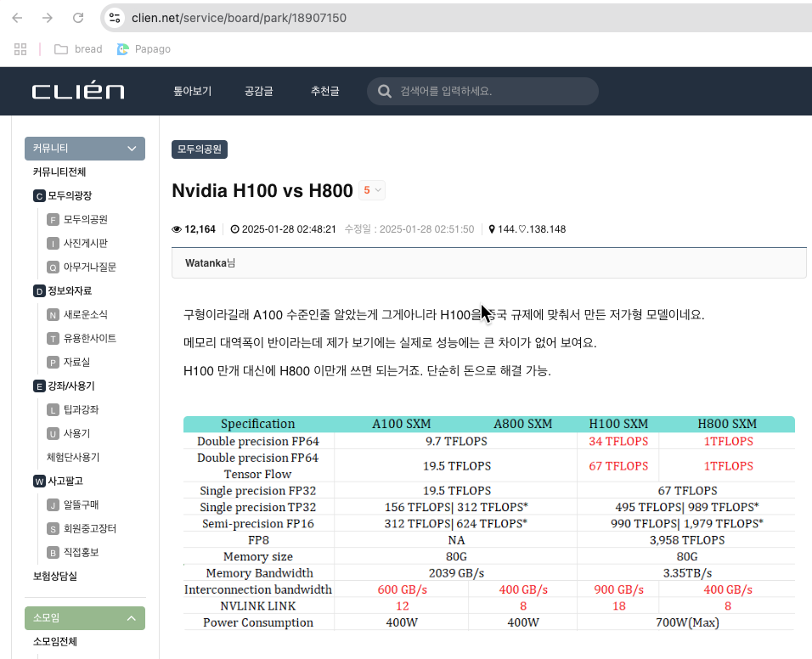Open the 공감글 menu

coord(258,91)
